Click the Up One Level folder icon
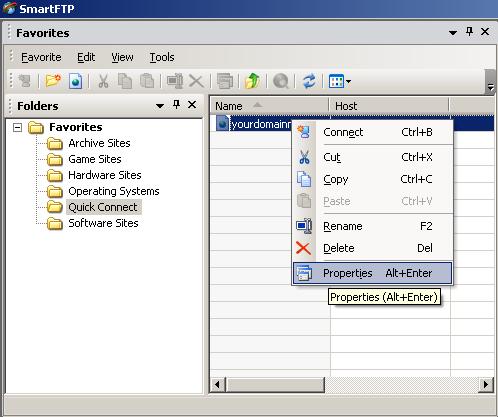The image size is (498, 417). point(252,81)
